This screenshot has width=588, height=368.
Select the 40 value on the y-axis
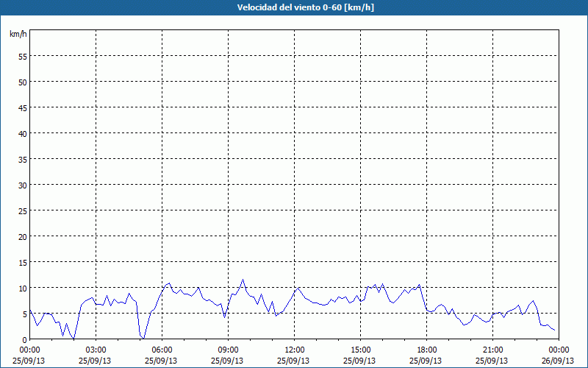point(23,134)
